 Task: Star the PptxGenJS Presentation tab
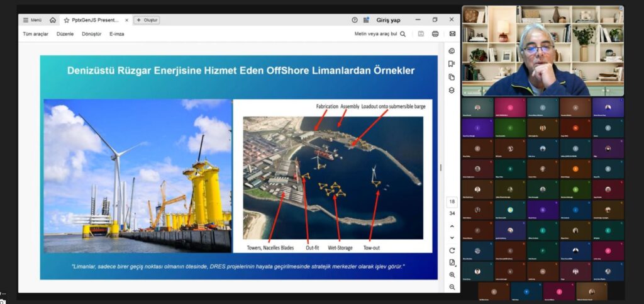[x=67, y=20]
